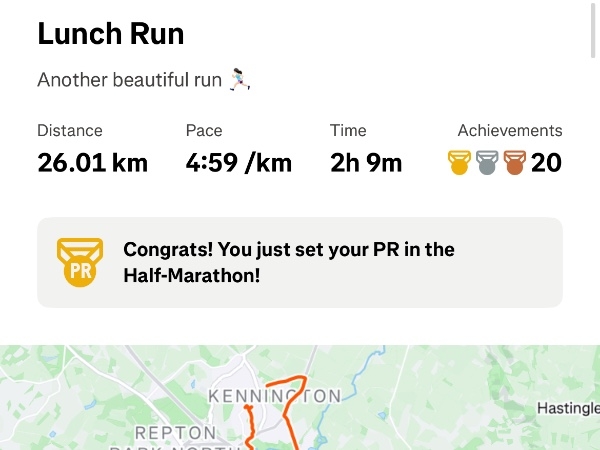Click the running woman emoji

[x=240, y=80]
